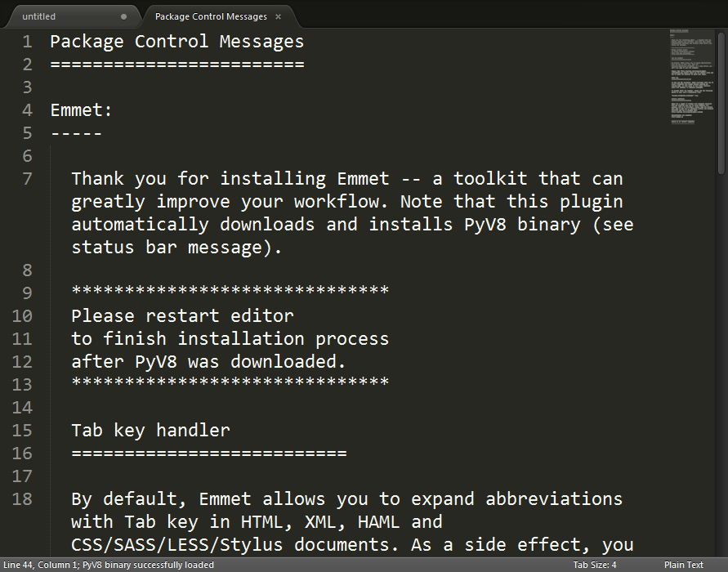The width and height of the screenshot is (728, 572).
Task: Click the 'Thank you for installing Emmet' text
Action: point(230,179)
